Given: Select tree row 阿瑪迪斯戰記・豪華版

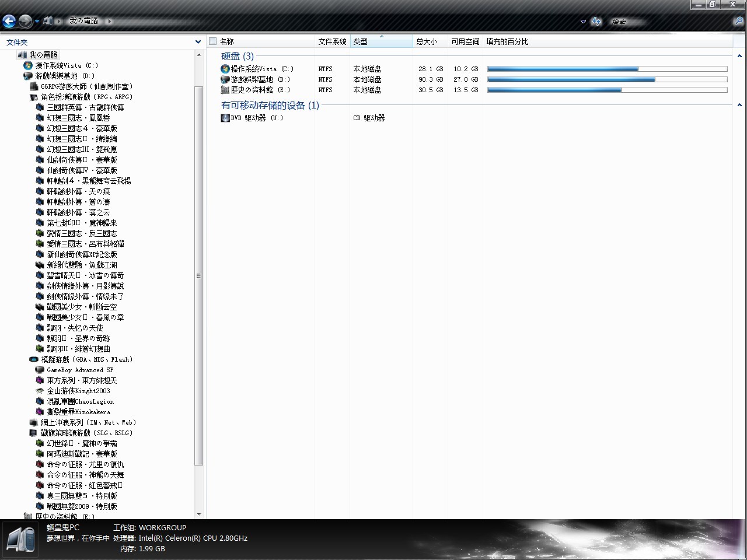Looking at the screenshot, I should coord(82,454).
